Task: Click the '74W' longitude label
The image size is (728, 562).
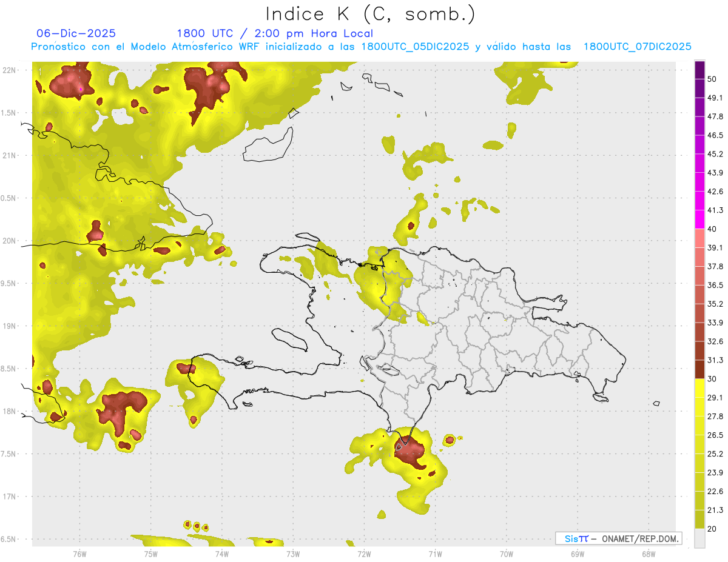Action: [x=221, y=554]
